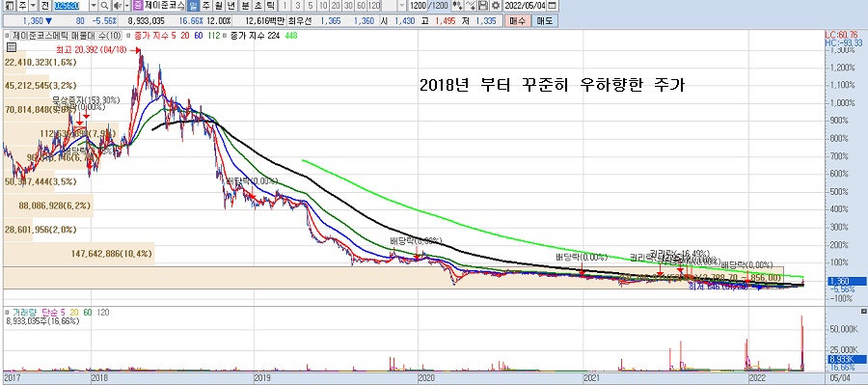Click the 8,933,035주(16.66%) volume label
This screenshot has width=868, height=385.
coord(42,320)
